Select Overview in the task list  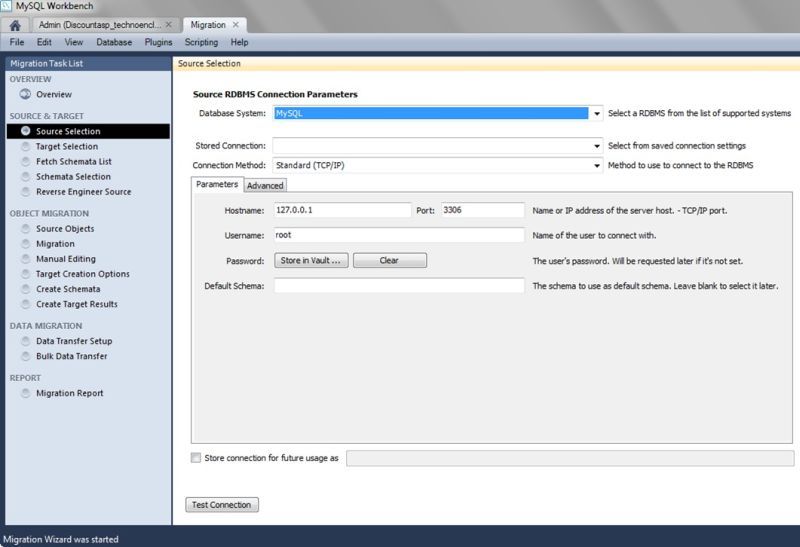54,94
